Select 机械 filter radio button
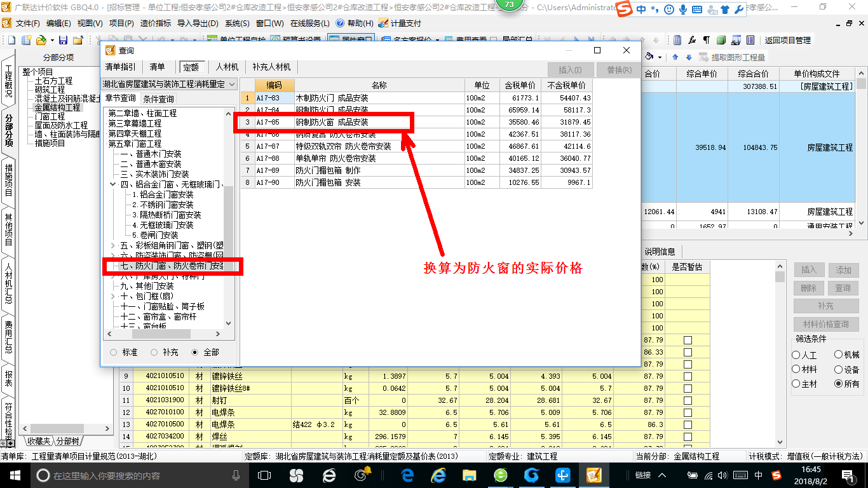The height and width of the screenshot is (488, 868). coord(839,355)
